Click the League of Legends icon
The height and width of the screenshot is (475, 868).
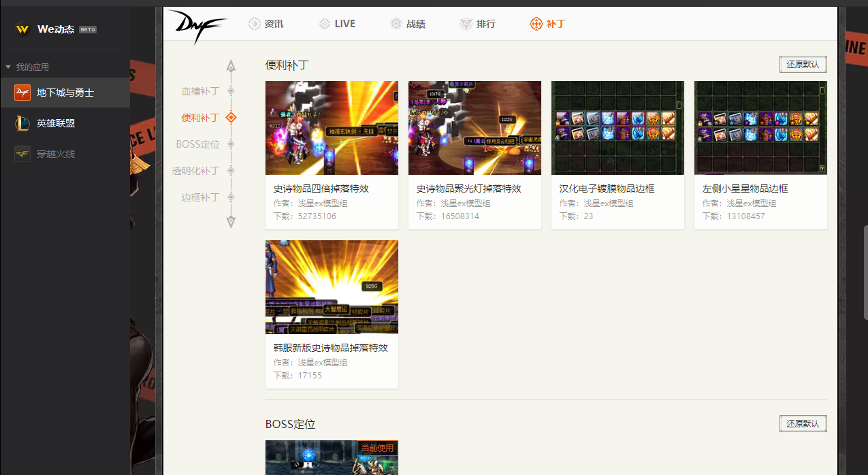[x=22, y=123]
